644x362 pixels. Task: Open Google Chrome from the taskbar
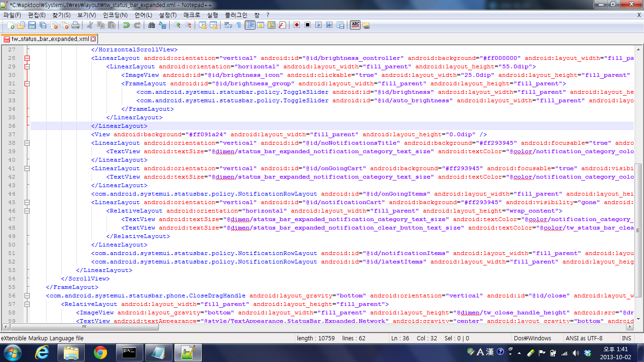(x=100, y=352)
